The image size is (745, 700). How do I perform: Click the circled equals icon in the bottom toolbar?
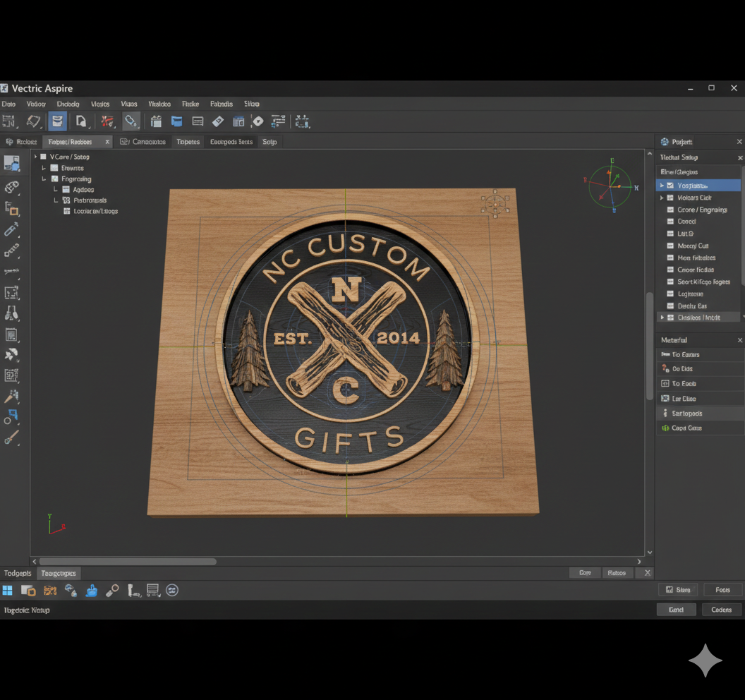tap(172, 590)
